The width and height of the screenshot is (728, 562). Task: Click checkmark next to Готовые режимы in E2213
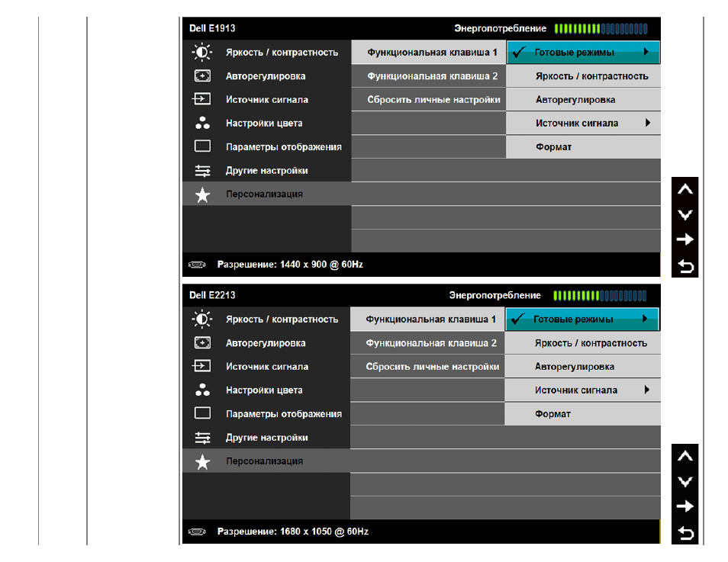coord(517,319)
